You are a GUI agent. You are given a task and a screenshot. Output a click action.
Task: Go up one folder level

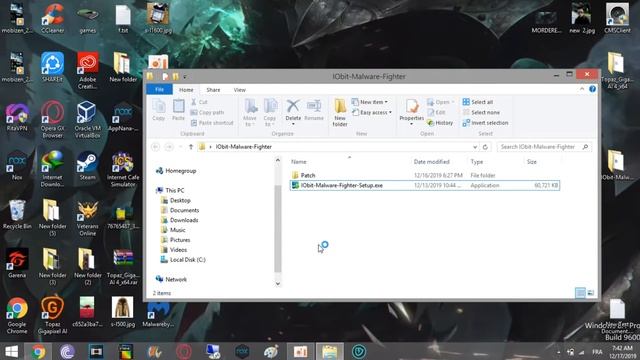coord(191,147)
